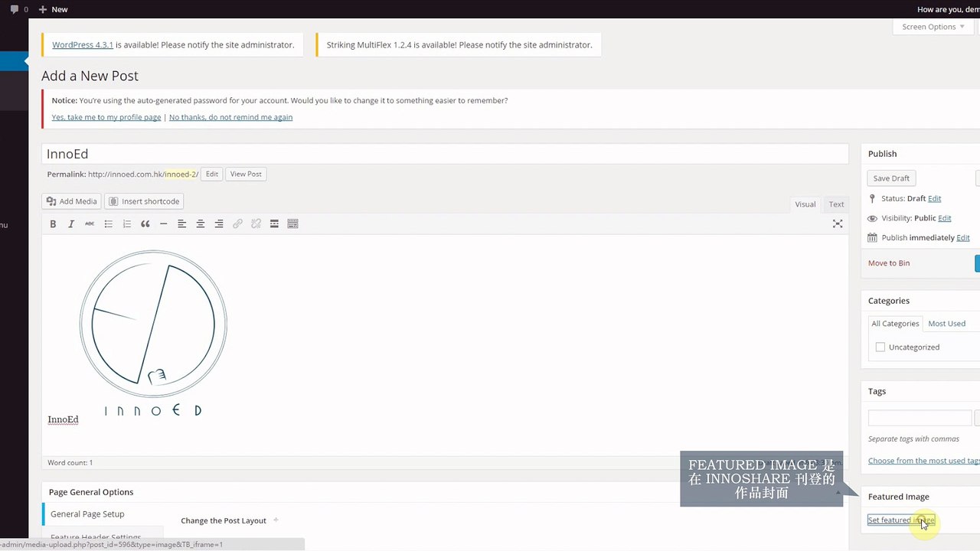Edit the post Status
This screenshot has height=551, width=980.
pos(934,199)
